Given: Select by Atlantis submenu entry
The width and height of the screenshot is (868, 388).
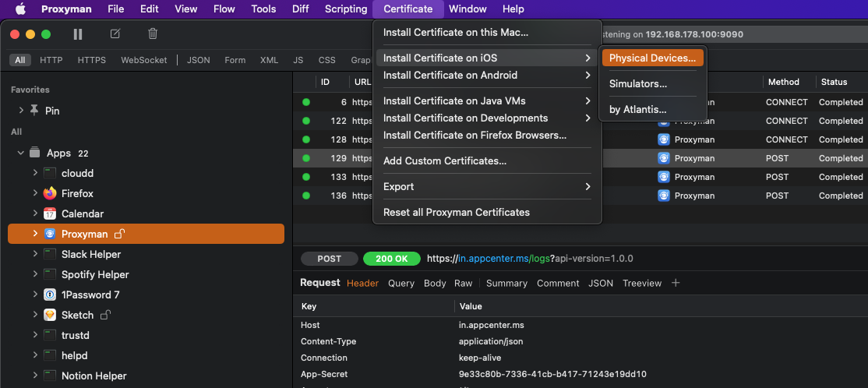Looking at the screenshot, I should [652, 110].
